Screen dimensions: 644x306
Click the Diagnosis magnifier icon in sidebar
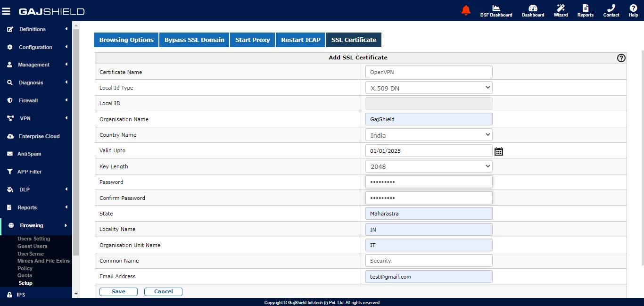(x=10, y=83)
